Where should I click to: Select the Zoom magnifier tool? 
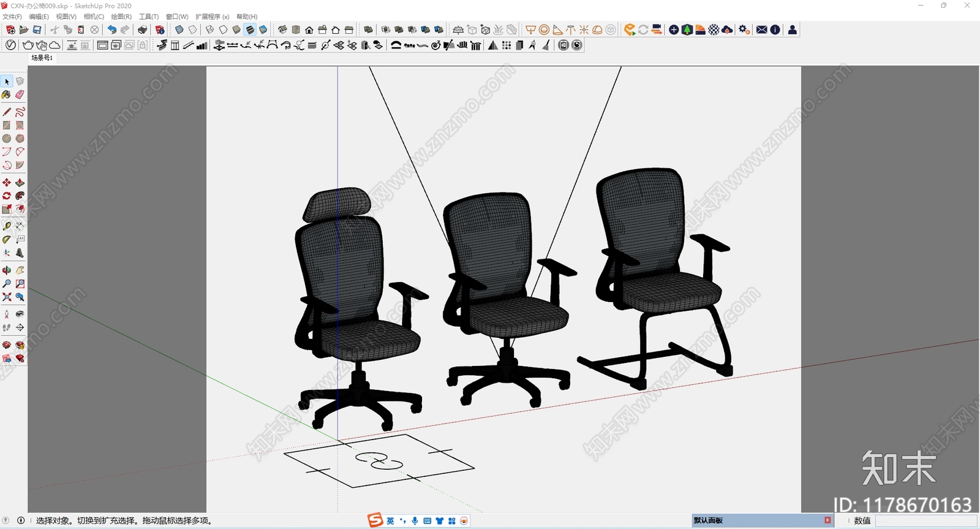click(x=7, y=284)
